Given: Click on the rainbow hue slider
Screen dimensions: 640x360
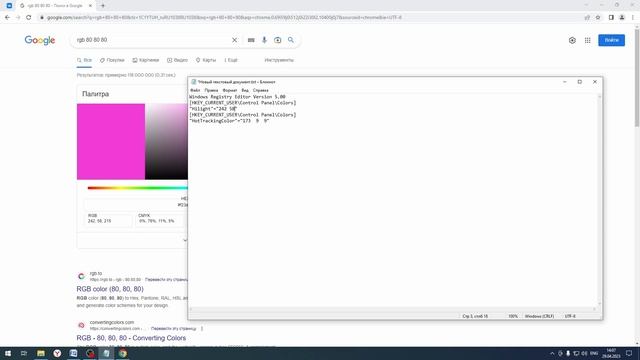Looking at the screenshot, I should point(138,188).
